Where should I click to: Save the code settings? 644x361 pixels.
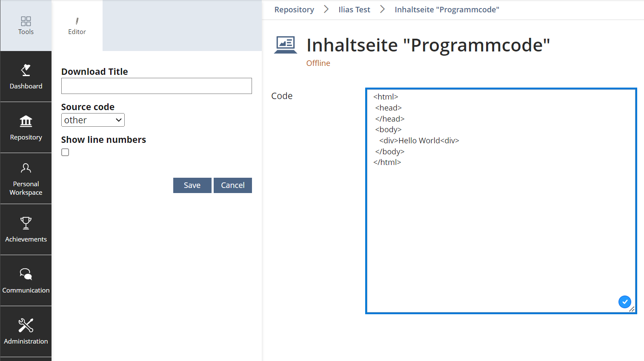coord(192,185)
